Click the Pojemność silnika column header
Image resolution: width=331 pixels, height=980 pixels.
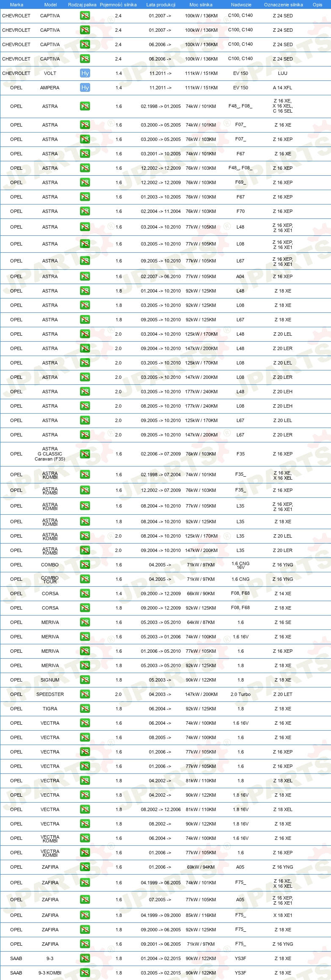point(118,5)
